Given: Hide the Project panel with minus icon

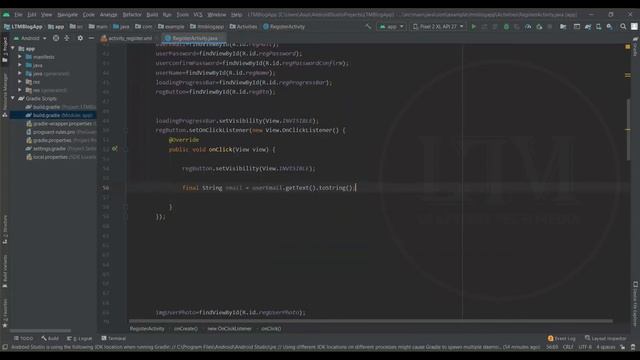Looking at the screenshot, I should coord(91,38).
